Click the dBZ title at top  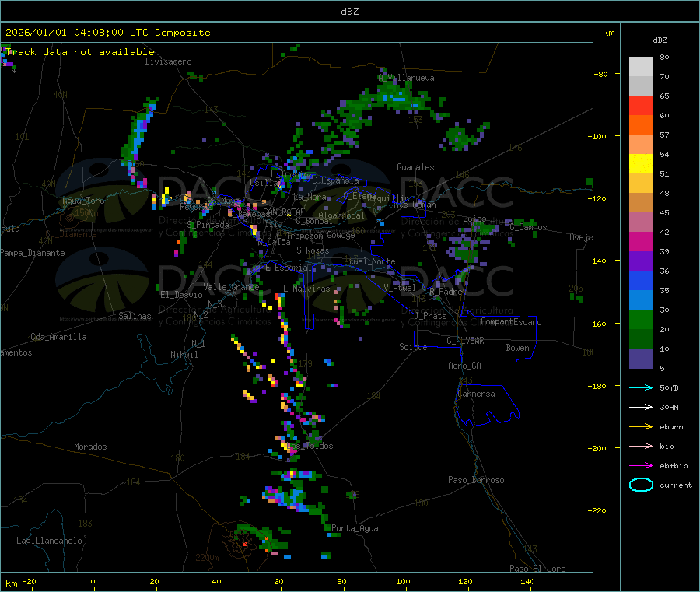click(349, 12)
